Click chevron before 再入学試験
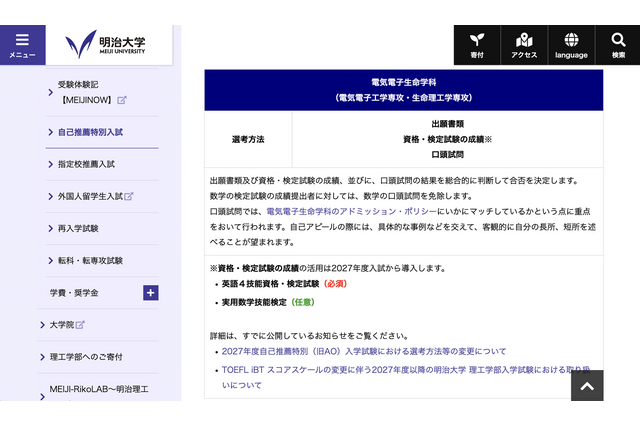 click(51, 229)
